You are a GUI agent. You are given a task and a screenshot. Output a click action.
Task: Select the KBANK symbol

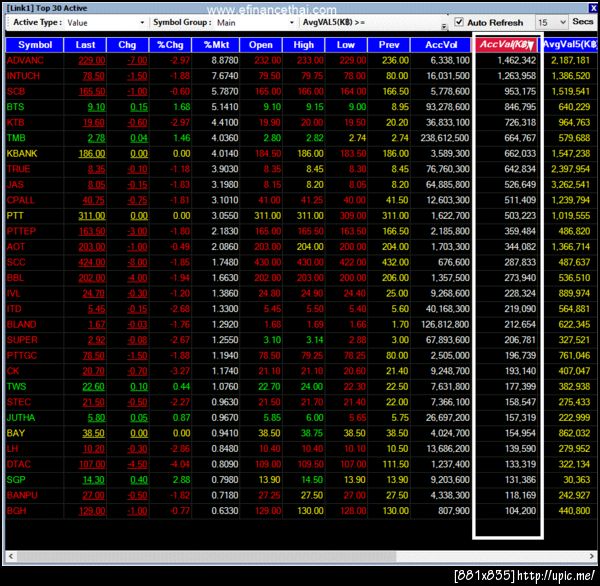point(22,154)
